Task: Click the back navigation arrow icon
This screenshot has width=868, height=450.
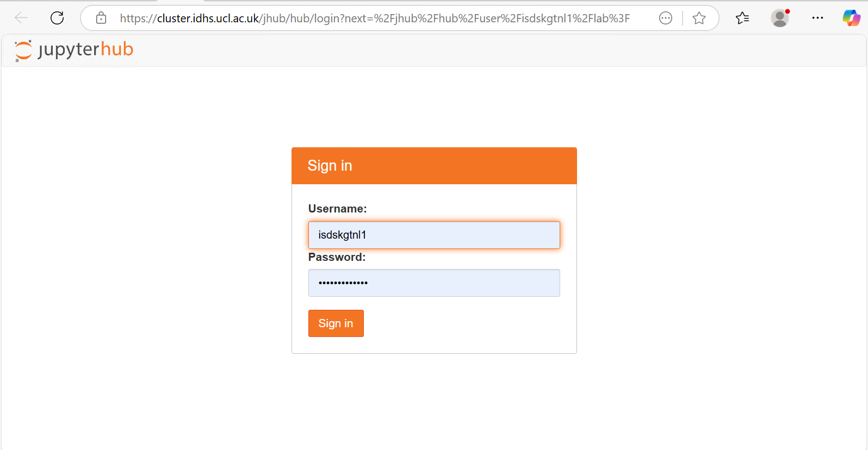Action: coord(21,17)
